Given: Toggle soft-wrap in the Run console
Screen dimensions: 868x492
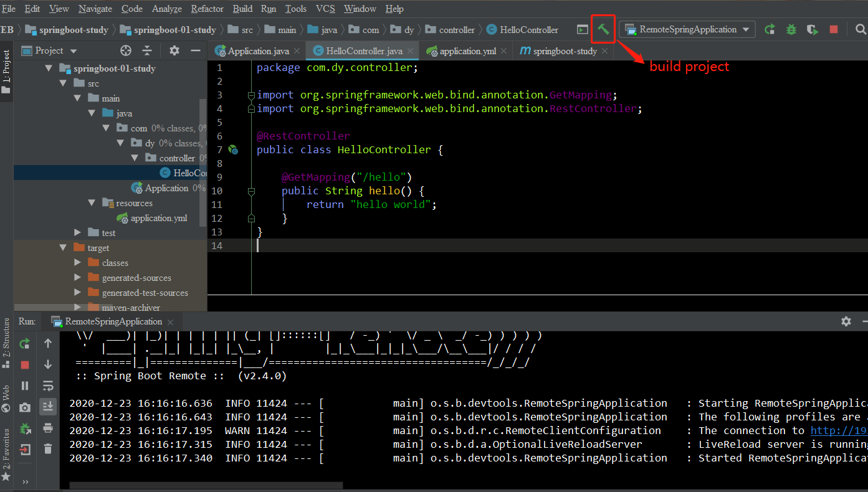Looking at the screenshot, I should [x=48, y=386].
